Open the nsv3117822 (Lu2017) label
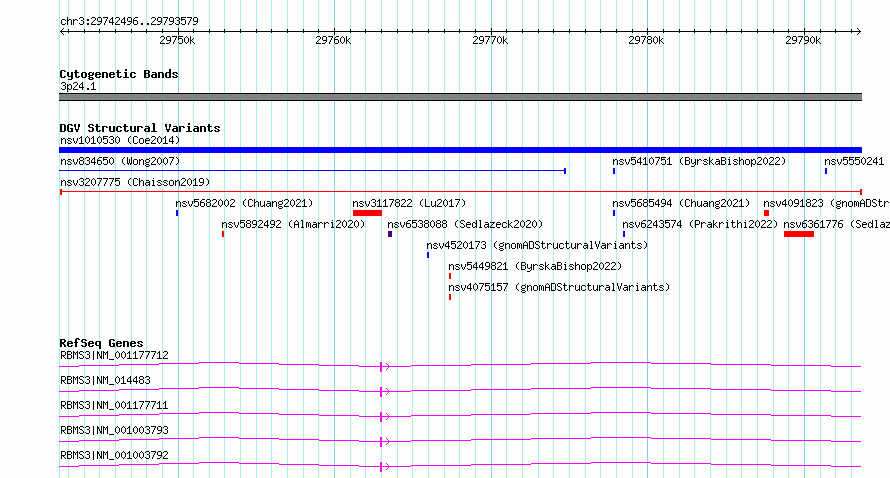890x478 pixels. pos(409,203)
